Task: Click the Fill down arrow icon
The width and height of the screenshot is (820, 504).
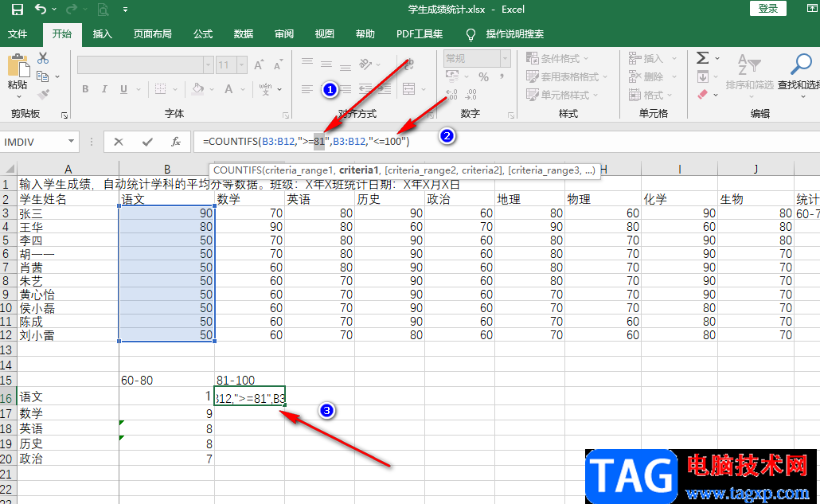Action: pos(703,77)
